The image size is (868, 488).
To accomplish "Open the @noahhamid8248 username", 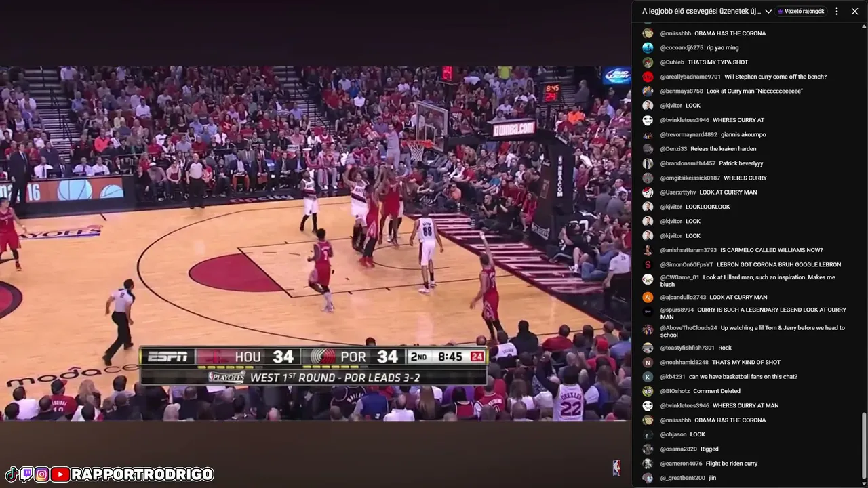I will [x=685, y=363].
